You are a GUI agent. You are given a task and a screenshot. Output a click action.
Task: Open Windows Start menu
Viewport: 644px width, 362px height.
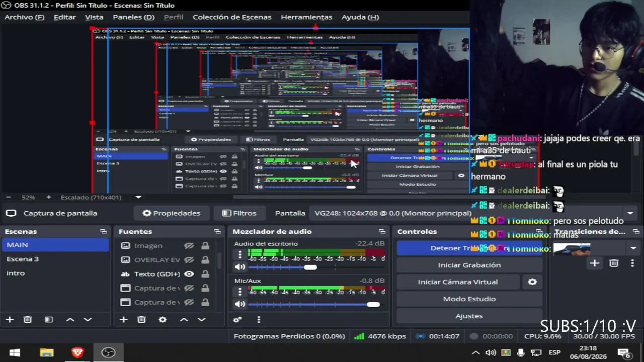click(15, 352)
